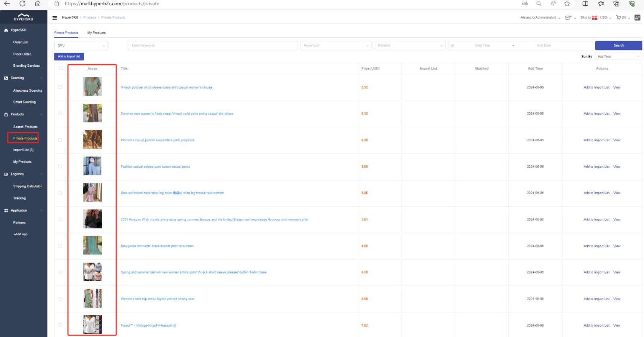Open the SPU search type dropdown
The image size is (644, 337).
(x=81, y=45)
